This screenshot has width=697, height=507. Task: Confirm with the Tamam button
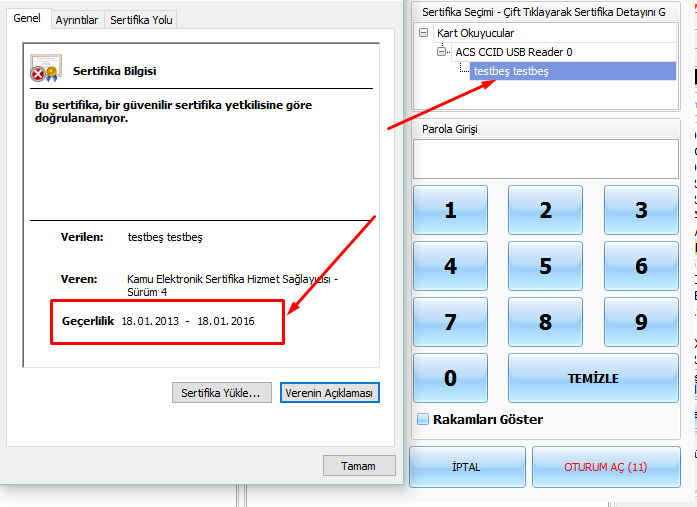coord(358,466)
